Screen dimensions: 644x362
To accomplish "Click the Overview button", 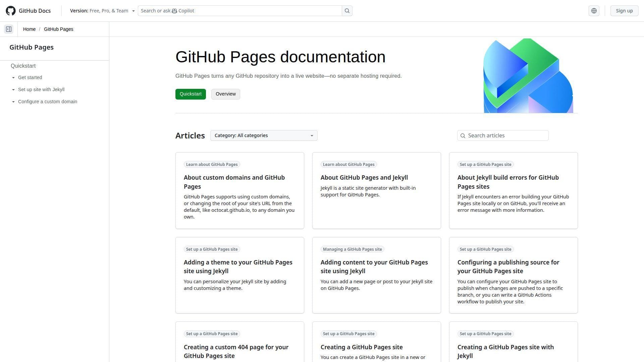I will [225, 94].
